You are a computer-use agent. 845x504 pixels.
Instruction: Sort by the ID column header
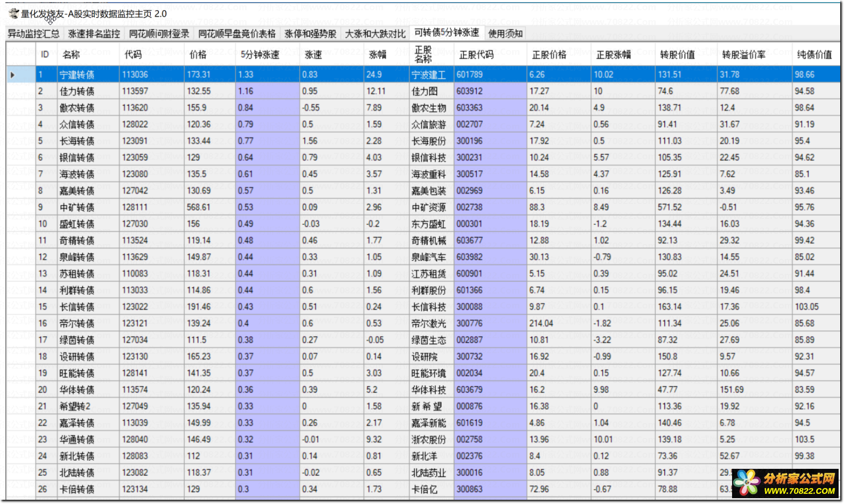click(46, 54)
